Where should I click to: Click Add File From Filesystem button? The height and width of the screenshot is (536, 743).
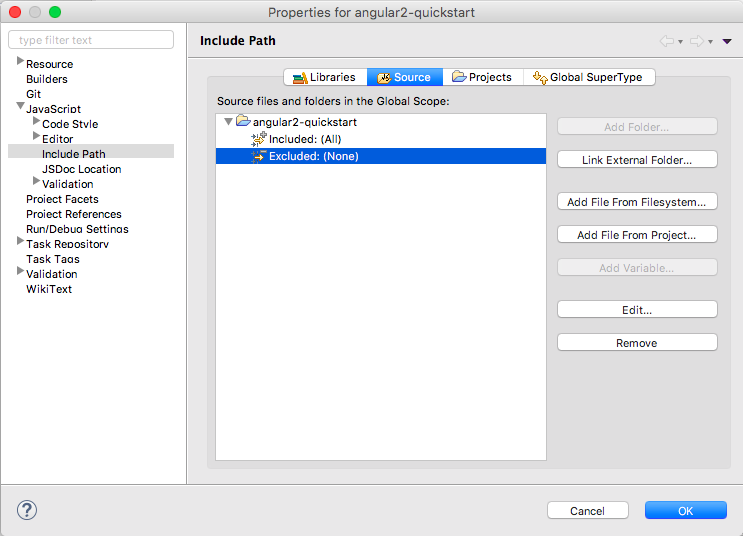pos(636,202)
